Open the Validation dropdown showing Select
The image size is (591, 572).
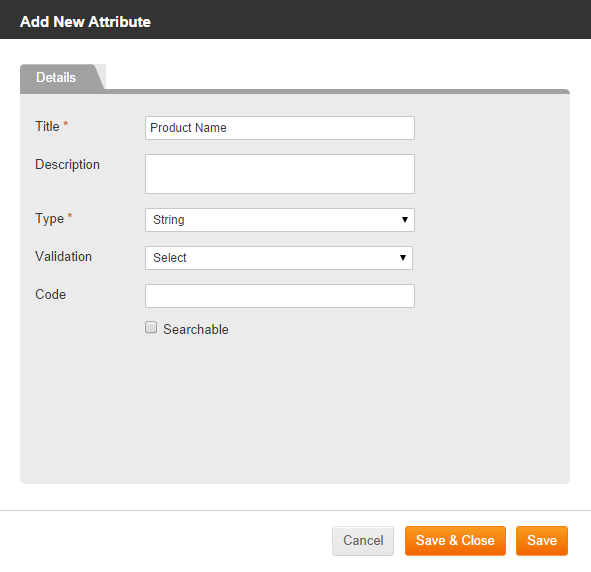(x=279, y=258)
